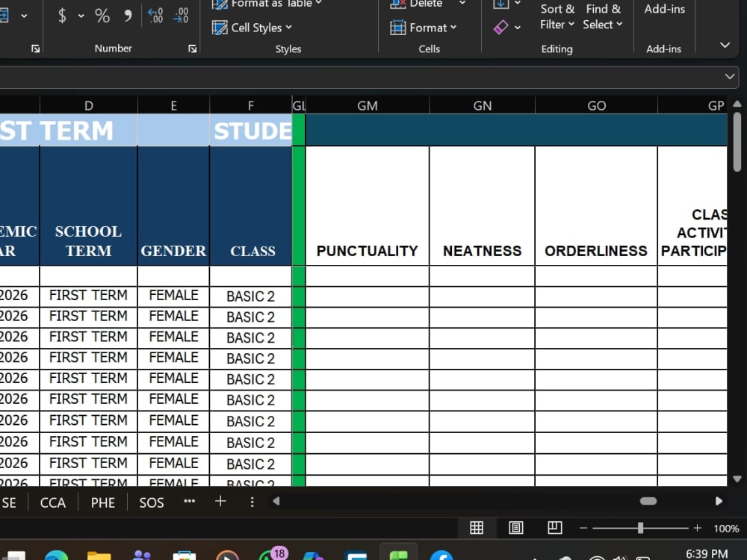Screen dimensions: 747x560
Task: Open Microsoft Edge from taskbar
Action: pos(56,556)
